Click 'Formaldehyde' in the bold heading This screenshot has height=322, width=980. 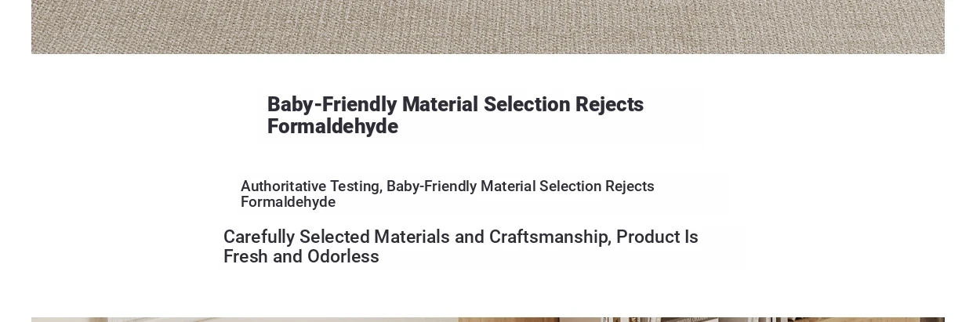click(332, 127)
